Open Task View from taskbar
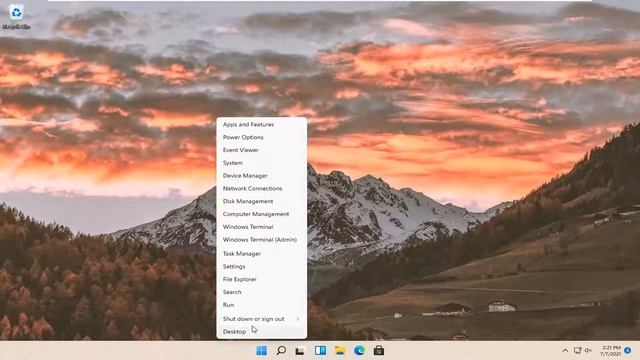The image size is (640, 360). [x=300, y=351]
